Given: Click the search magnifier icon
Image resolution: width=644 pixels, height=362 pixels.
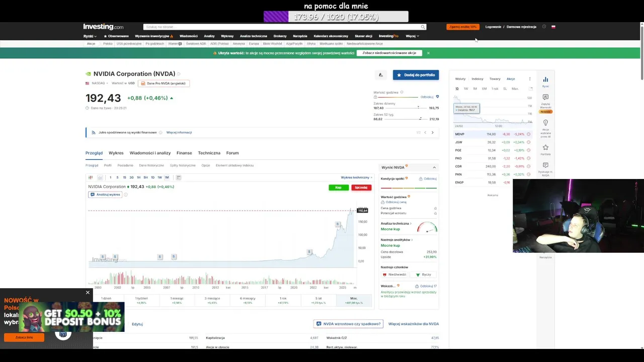Looking at the screenshot, I should (423, 27).
